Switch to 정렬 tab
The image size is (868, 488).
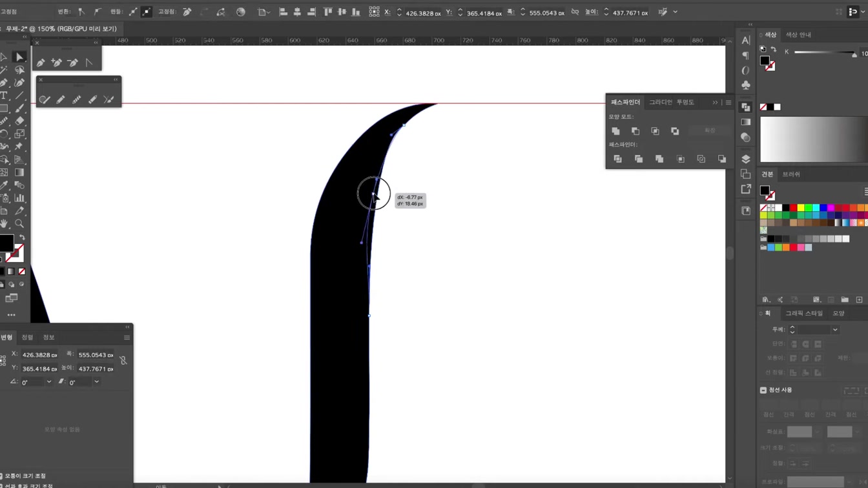coord(27,337)
